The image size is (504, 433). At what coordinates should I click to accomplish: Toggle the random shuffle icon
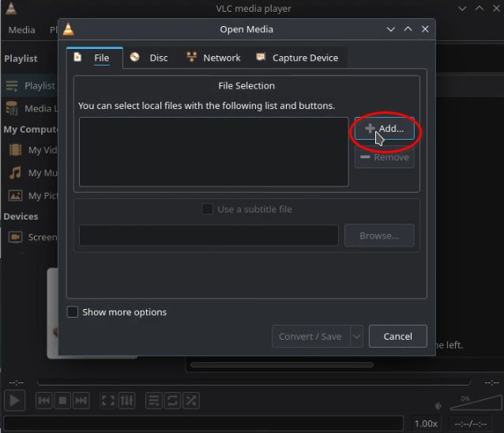pos(191,401)
